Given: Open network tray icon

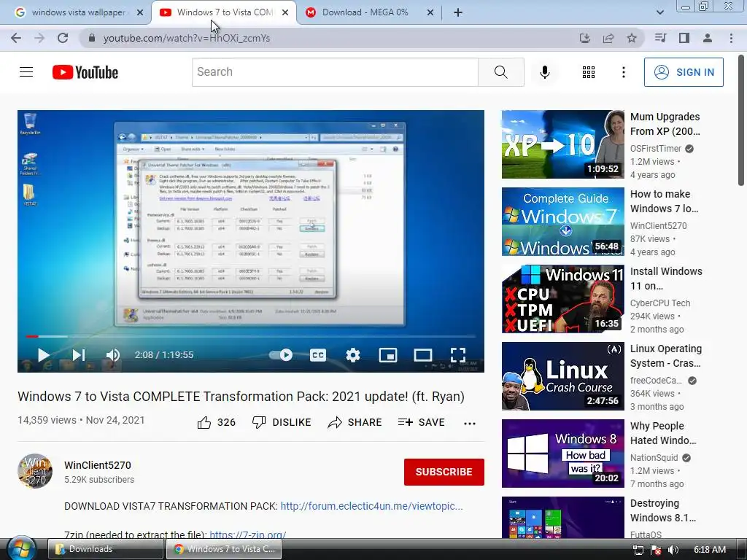Looking at the screenshot, I should 638,550.
